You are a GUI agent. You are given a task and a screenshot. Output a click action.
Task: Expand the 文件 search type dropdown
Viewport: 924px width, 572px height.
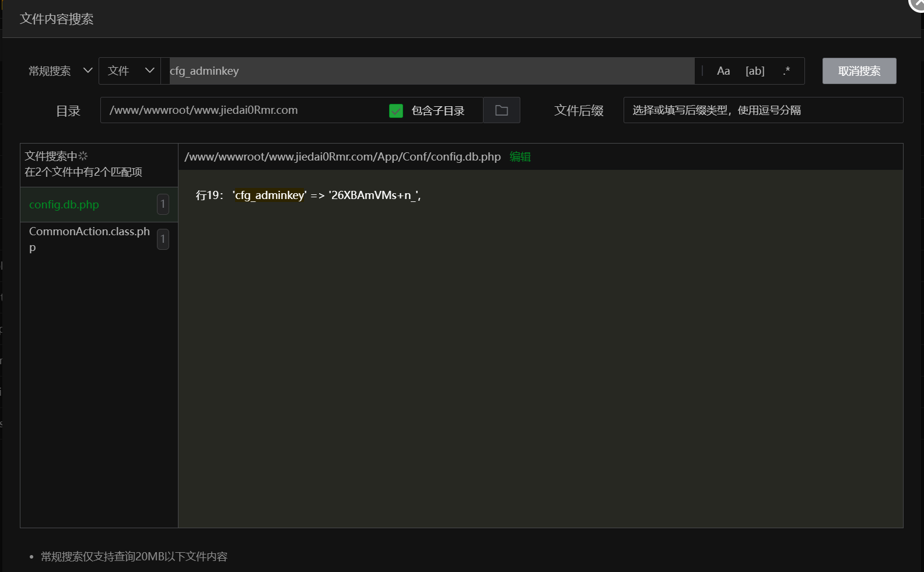130,71
